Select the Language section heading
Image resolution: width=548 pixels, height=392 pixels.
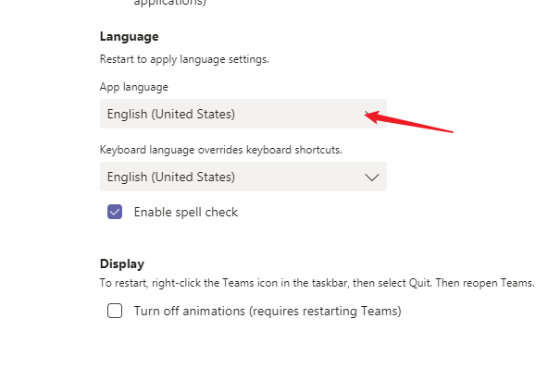pos(130,37)
